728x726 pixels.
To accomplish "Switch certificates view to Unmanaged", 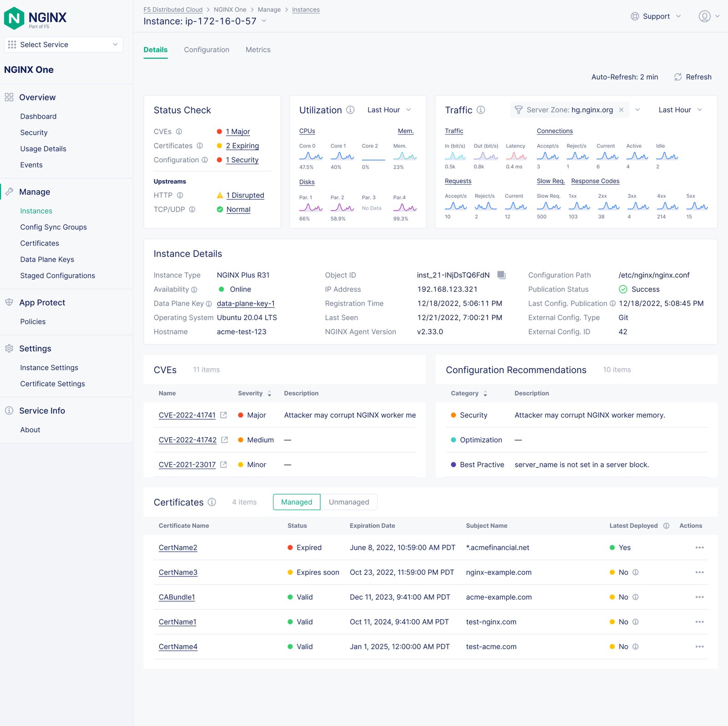I will pyautogui.click(x=349, y=502).
